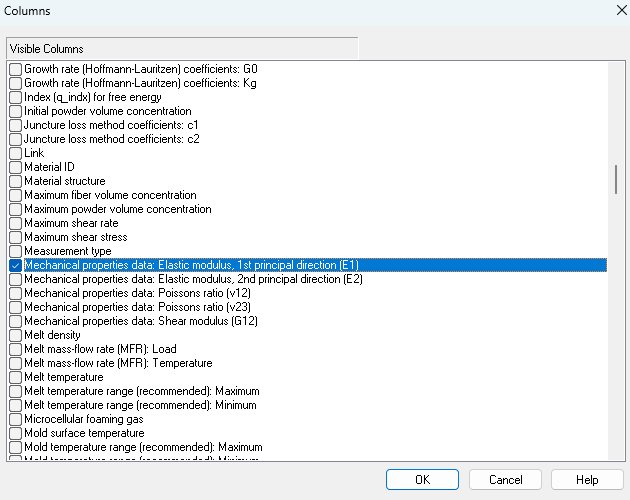The width and height of the screenshot is (630, 500).
Task: Check the Material ID column
Action: click(x=15, y=167)
